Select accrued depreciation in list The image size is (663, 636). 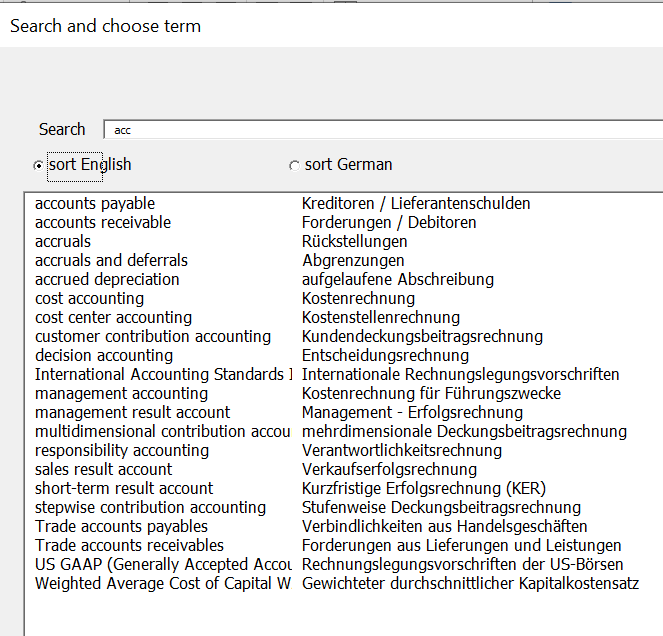coord(107,280)
